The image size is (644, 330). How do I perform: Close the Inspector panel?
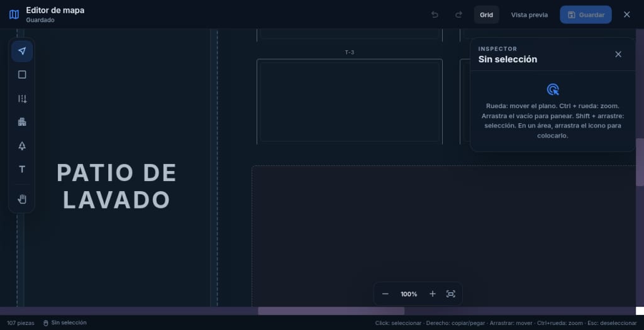click(618, 54)
